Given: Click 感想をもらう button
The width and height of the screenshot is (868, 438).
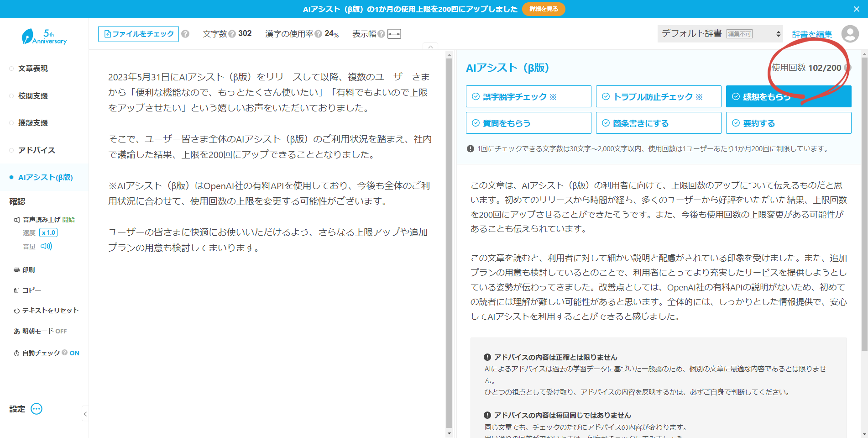Looking at the screenshot, I should 789,96.
